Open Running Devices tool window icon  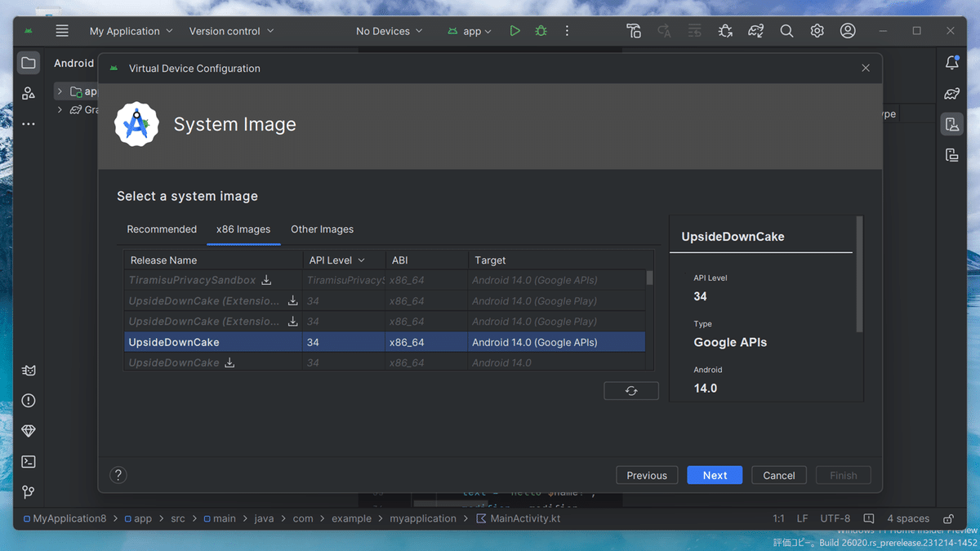951,155
